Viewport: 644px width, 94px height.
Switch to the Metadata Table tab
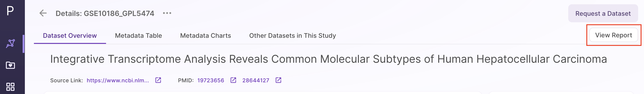point(138,36)
